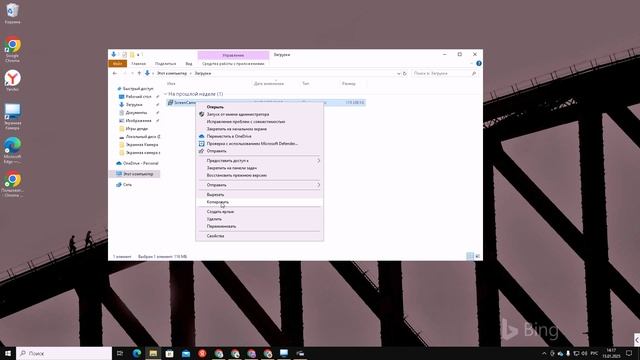Sort by the Дата изменения column header
The width and height of the screenshot is (640, 360).
pyautogui.click(x=269, y=84)
